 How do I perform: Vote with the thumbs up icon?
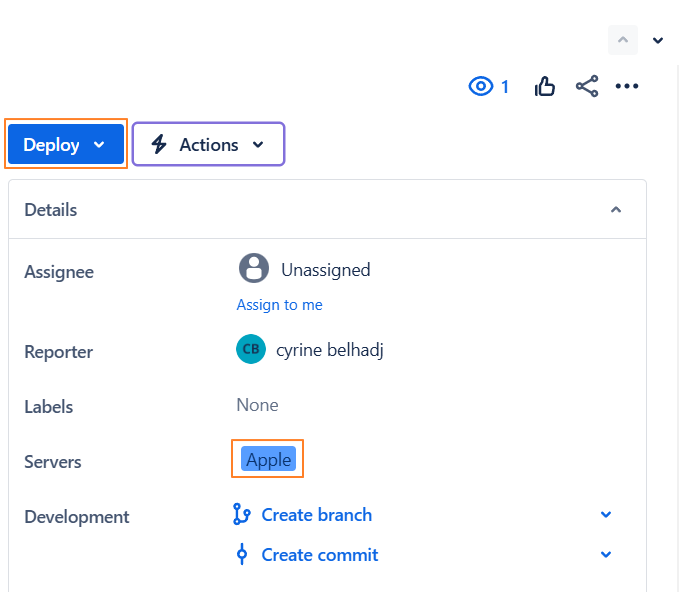click(x=545, y=87)
